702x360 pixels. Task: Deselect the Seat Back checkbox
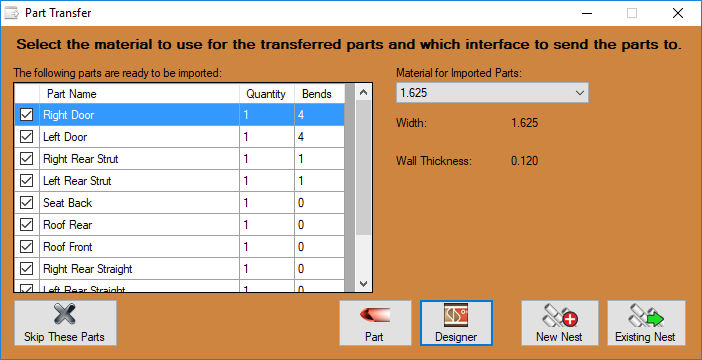click(x=26, y=202)
